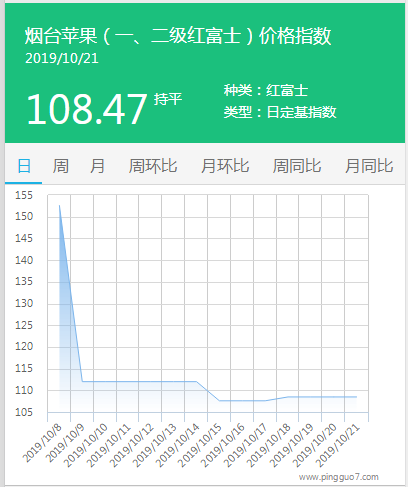Click the y-axis label 130
Image resolution: width=408 pixels, height=487 pixels.
[x=24, y=303]
